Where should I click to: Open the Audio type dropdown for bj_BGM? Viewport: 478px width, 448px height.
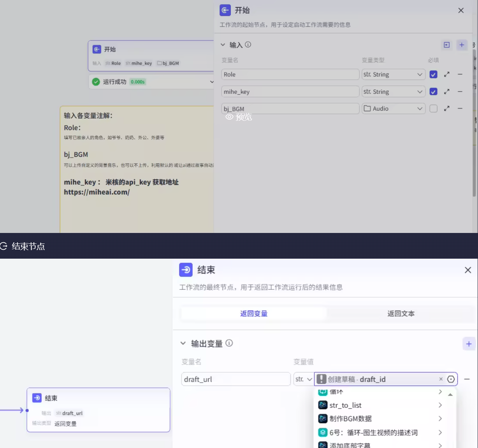pos(393,109)
